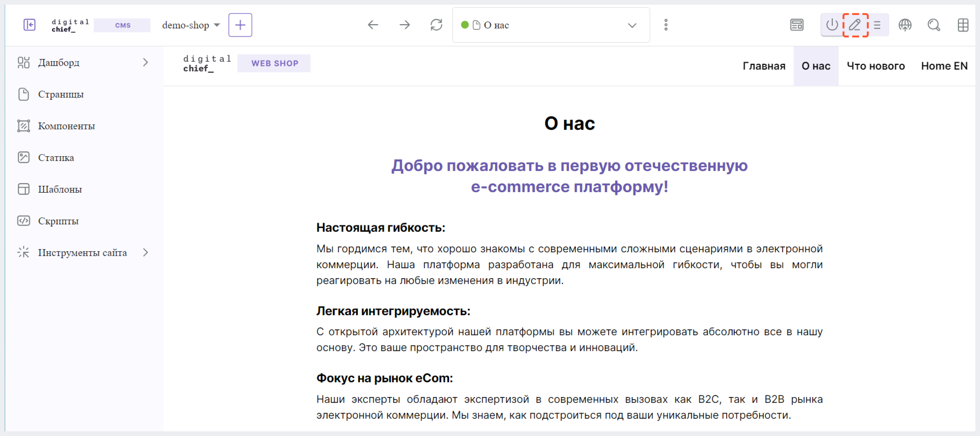Click the Страницы page icon
980x436 pixels.
(24, 94)
